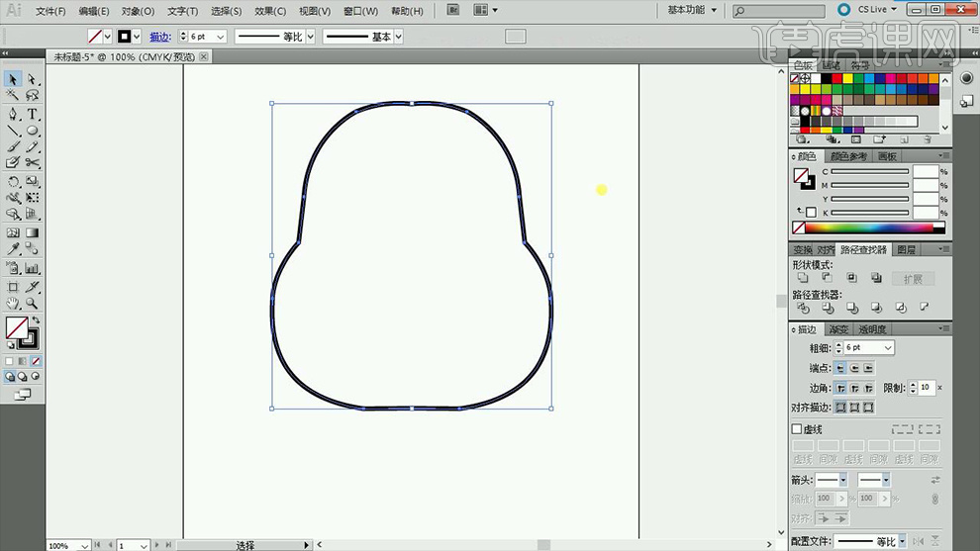Enable the 虚线 dashed line checkbox
Screen dimensions: 980x551
pos(797,429)
